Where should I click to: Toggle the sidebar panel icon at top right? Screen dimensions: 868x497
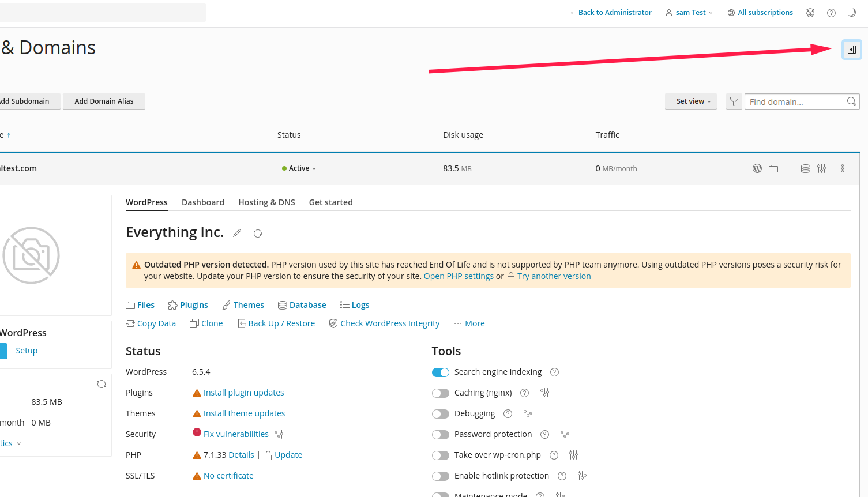pos(851,50)
